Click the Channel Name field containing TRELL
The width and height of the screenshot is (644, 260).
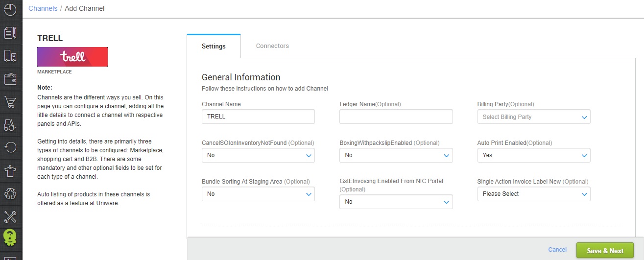click(258, 117)
